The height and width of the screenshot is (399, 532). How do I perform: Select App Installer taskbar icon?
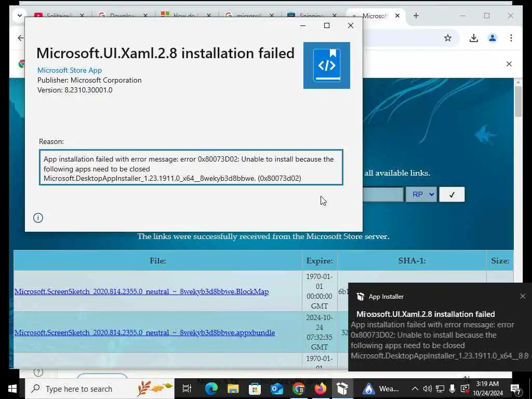[342, 389]
